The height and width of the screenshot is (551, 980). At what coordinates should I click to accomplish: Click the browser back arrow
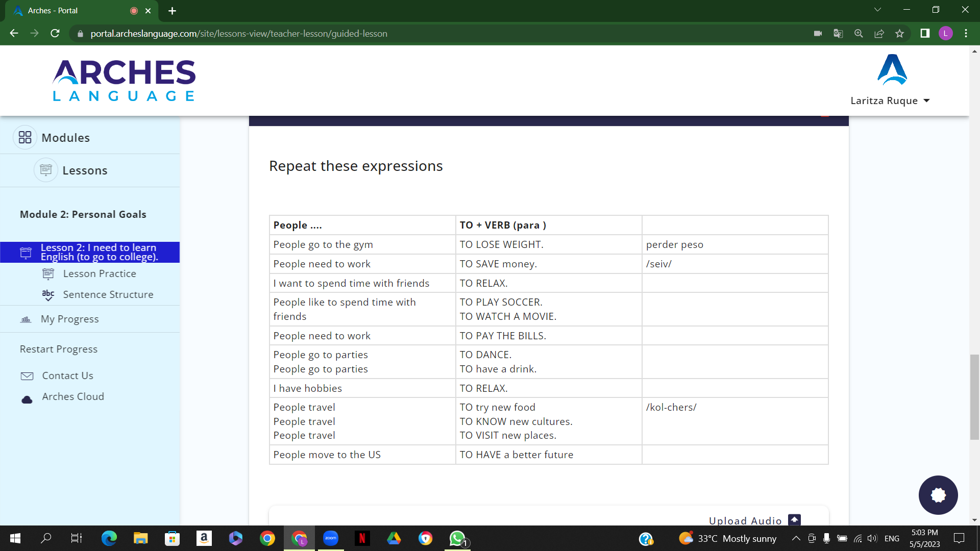click(14, 33)
